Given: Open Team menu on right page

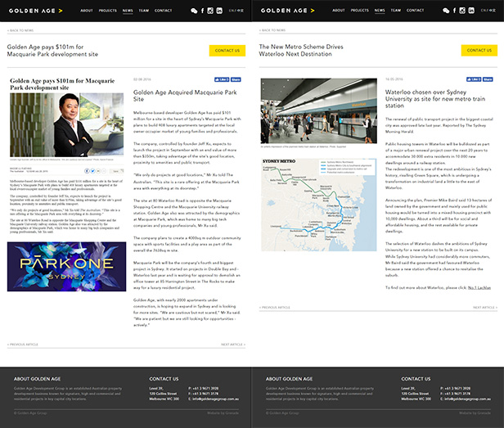Looking at the screenshot, I should pos(396,11).
